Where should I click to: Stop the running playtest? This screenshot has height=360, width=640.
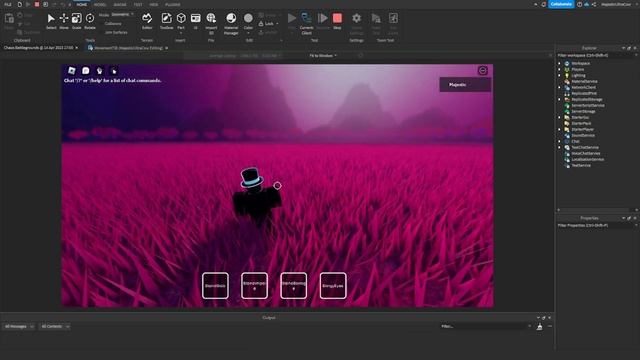(337, 21)
